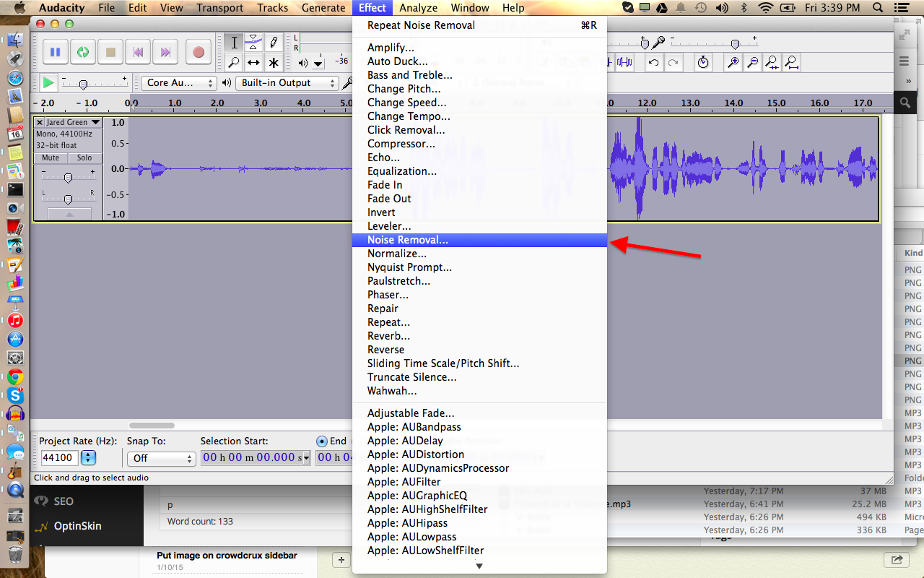This screenshot has height=578, width=924.
Task: Click the Undo arrow icon
Action: click(653, 62)
